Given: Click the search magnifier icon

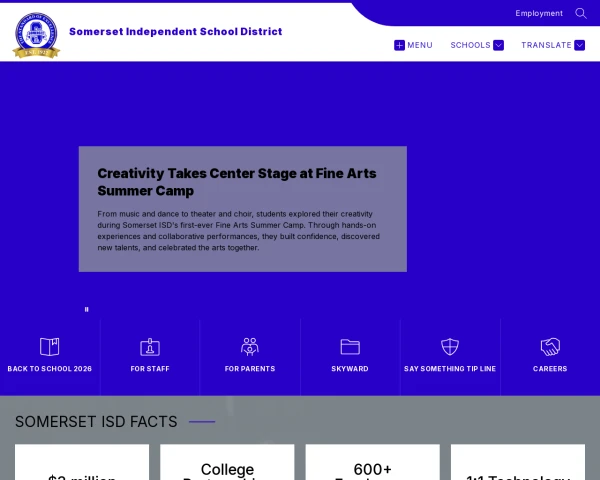Looking at the screenshot, I should [580, 13].
